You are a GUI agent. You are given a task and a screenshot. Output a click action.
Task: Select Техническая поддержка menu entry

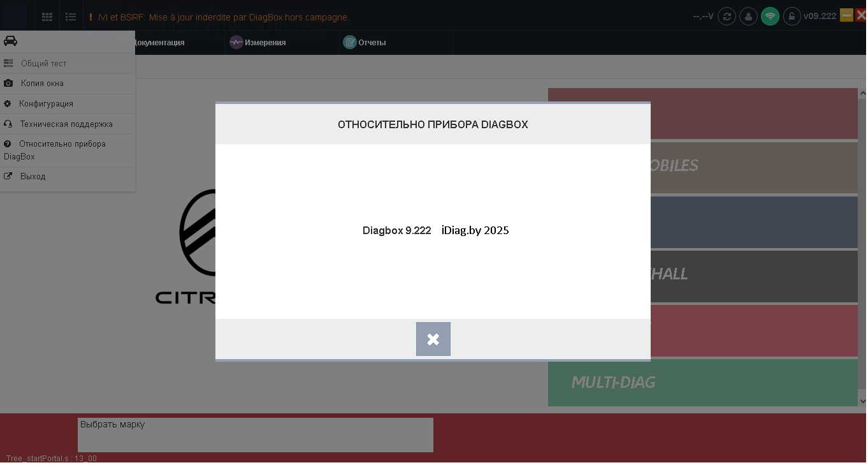pos(66,124)
